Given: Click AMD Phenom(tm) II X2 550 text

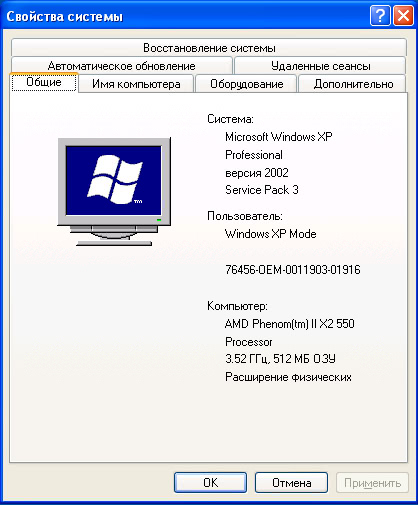Looking at the screenshot, I should [289, 324].
